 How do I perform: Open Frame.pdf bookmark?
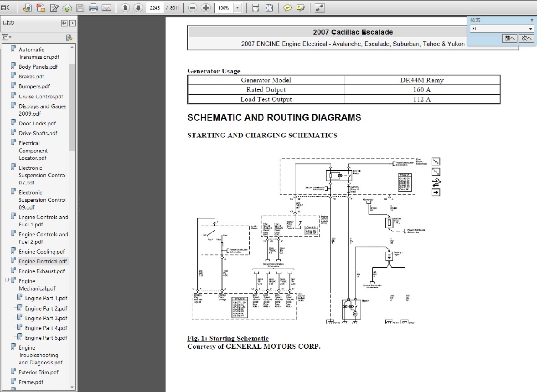coord(31,382)
